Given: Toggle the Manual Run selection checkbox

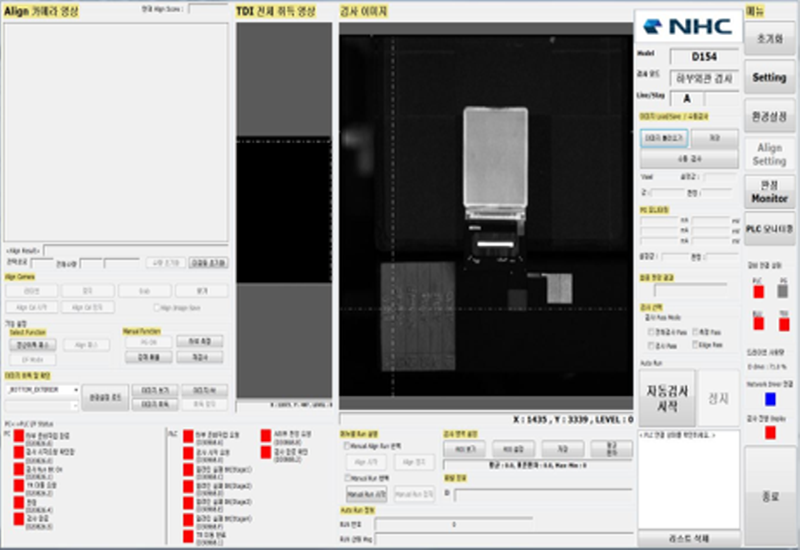Looking at the screenshot, I should coord(347,478).
